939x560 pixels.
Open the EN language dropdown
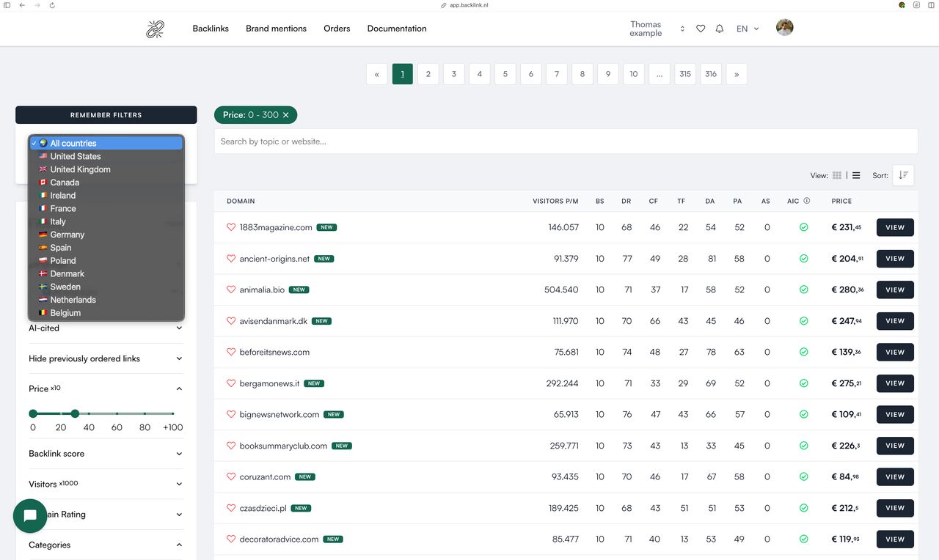[x=748, y=29]
